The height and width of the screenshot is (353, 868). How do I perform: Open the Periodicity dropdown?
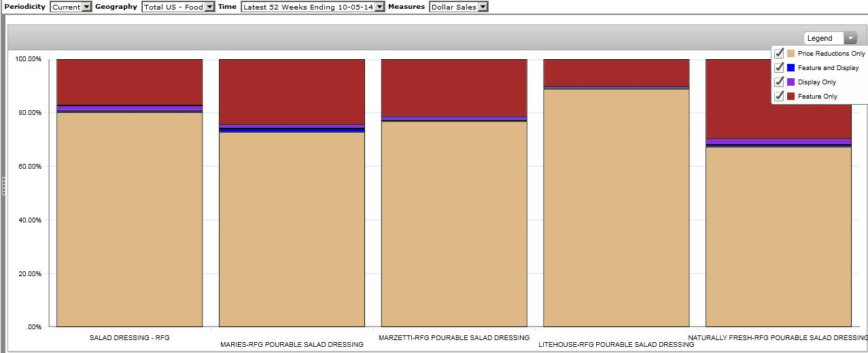(86, 7)
